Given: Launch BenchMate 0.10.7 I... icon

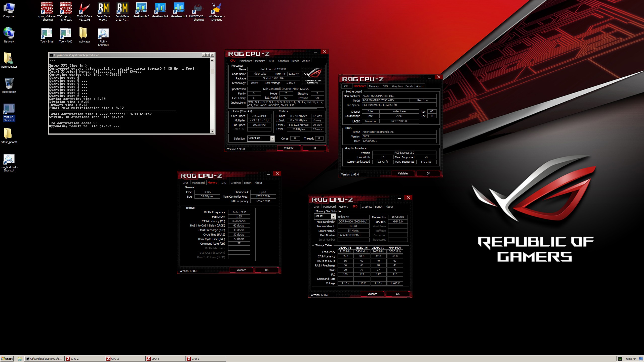Looking at the screenshot, I should pyautogui.click(x=122, y=11).
